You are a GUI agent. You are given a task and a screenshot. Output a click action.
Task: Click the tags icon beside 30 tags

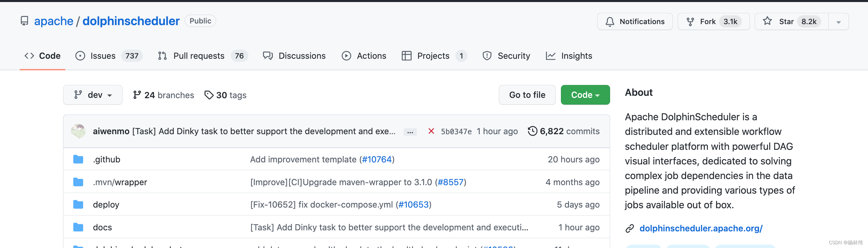(x=209, y=95)
